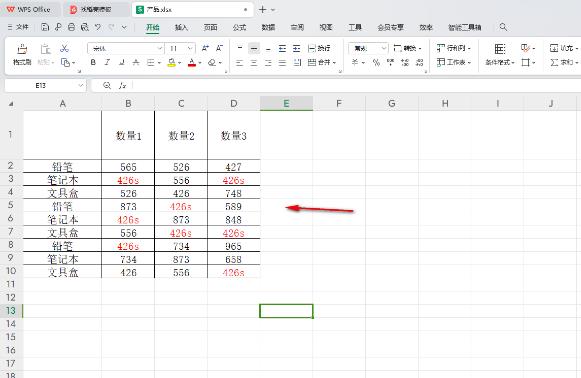The height and width of the screenshot is (378, 581).
Task: Toggle Italic formatting
Action: (107, 63)
